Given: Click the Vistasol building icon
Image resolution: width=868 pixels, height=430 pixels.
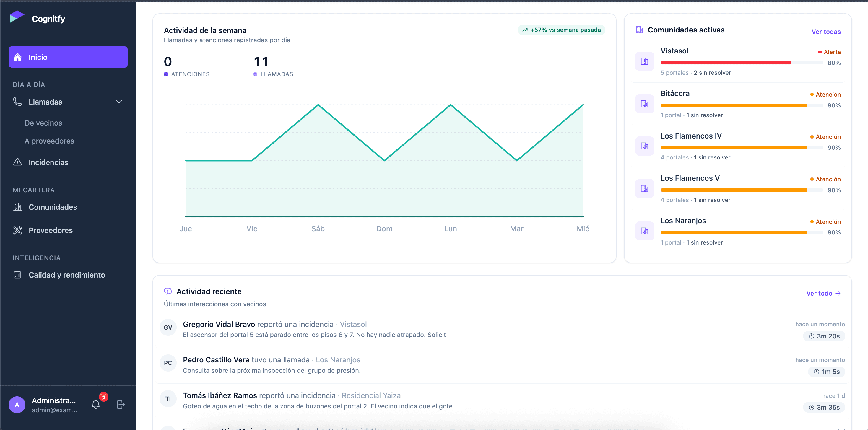Looking at the screenshot, I should click(x=644, y=61).
